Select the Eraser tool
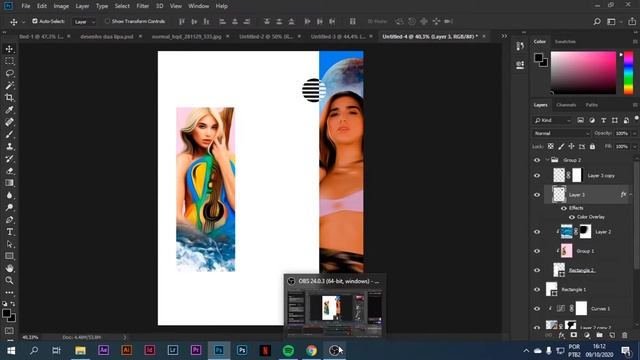The height and width of the screenshot is (360, 640). pos(9,171)
